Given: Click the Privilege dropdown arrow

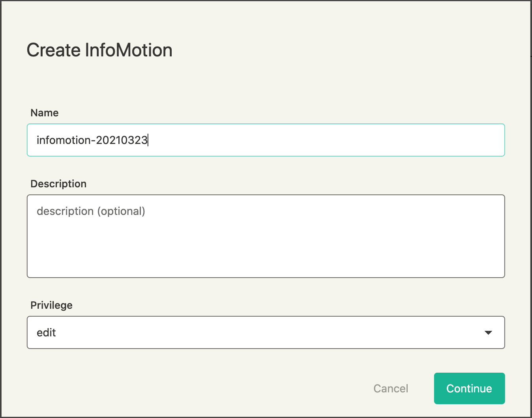Looking at the screenshot, I should click(488, 333).
